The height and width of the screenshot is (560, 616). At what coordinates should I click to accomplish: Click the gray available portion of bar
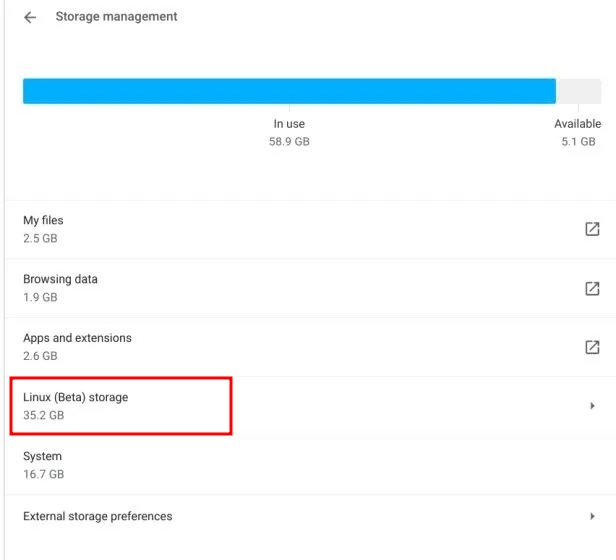click(x=578, y=91)
